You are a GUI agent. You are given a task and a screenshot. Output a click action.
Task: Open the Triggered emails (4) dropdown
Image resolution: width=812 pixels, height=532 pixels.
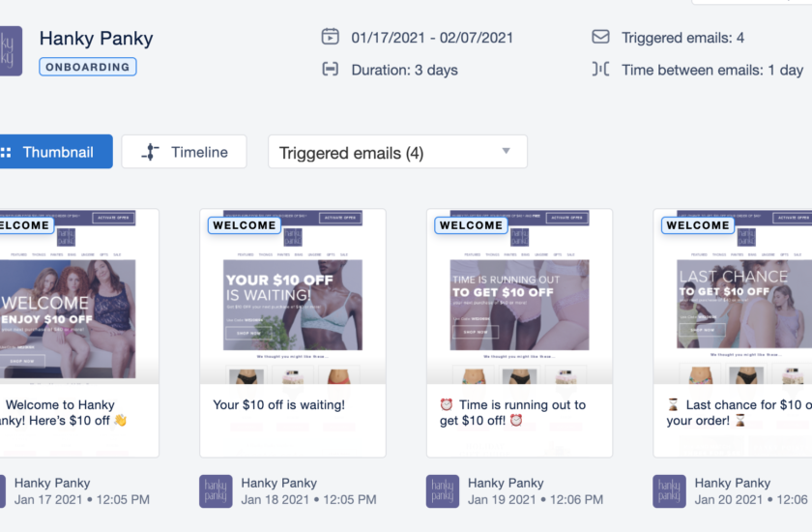[x=397, y=152]
